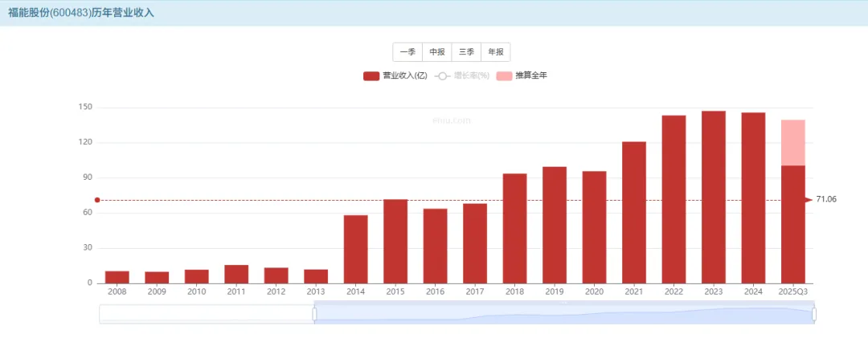The image size is (868, 338).
Task: Click the left handle of the zoom slider
Action: pos(314,314)
